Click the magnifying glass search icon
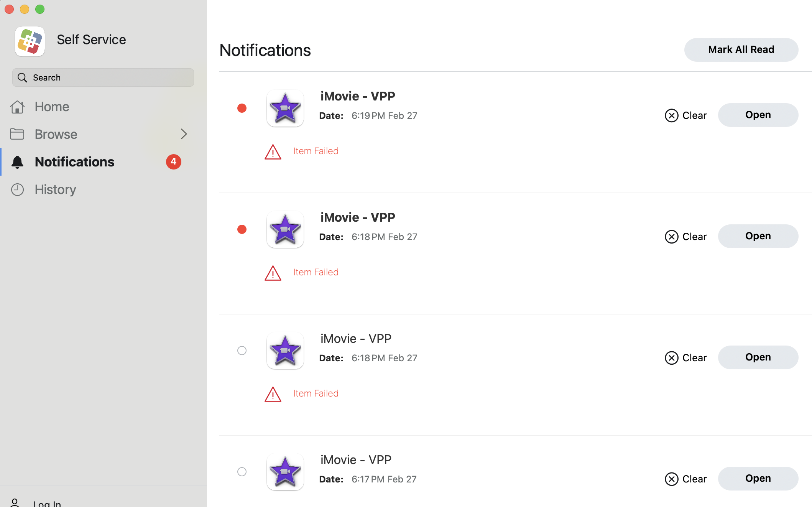This screenshot has width=812, height=507. (x=23, y=77)
